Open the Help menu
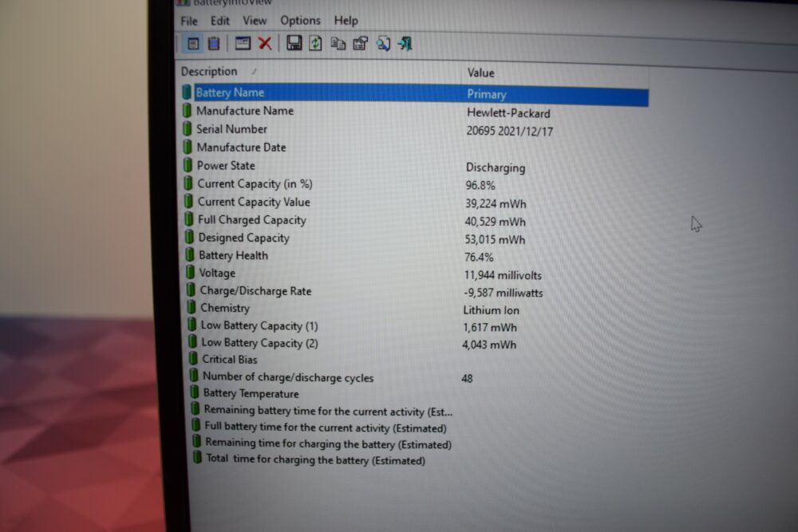The height and width of the screenshot is (532, 798). point(346,21)
